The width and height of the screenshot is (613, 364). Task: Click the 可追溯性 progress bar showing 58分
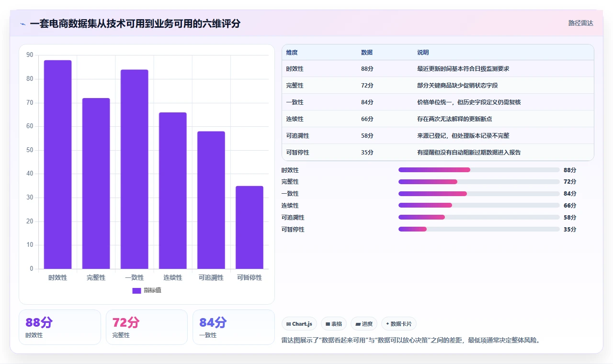coord(479,217)
